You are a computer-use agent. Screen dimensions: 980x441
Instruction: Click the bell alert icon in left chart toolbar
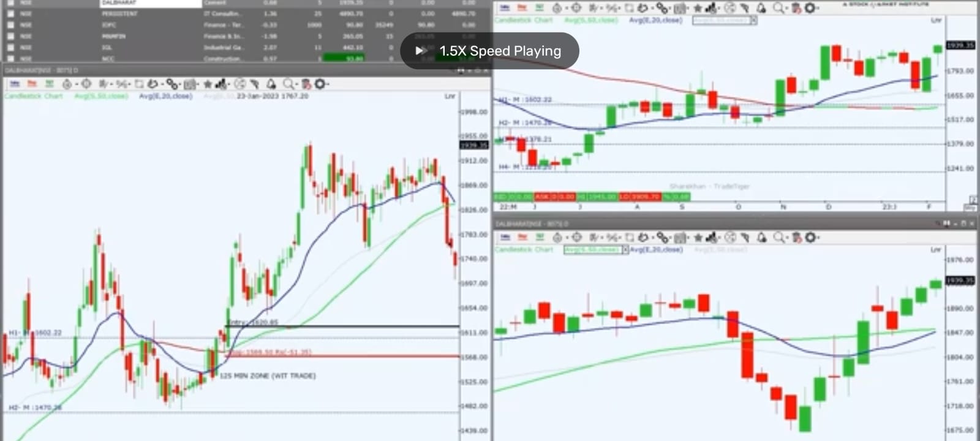(271, 84)
